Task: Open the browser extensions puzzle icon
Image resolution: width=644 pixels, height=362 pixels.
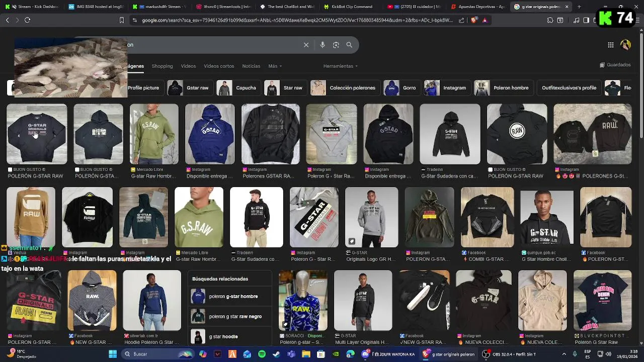Action: [x=550, y=20]
